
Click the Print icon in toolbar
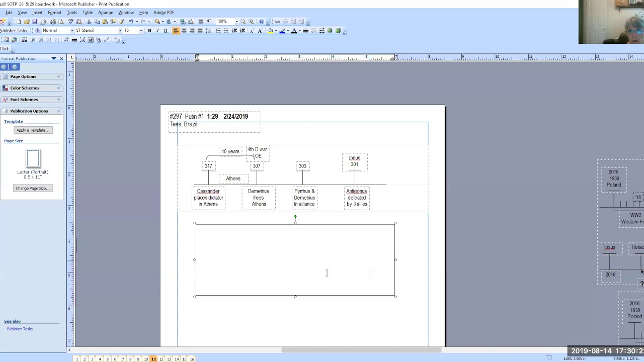tap(53, 22)
